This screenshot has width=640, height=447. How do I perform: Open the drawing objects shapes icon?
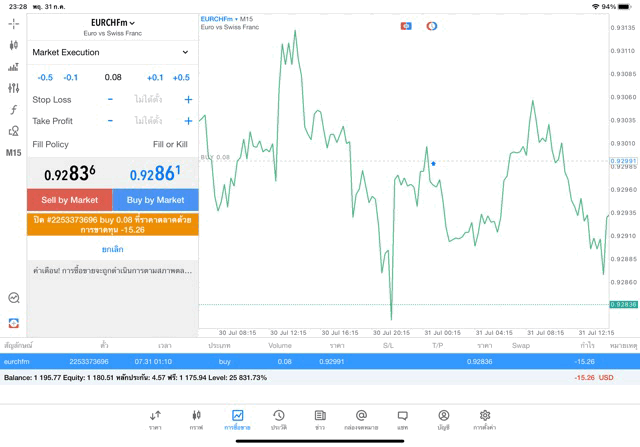(13, 131)
